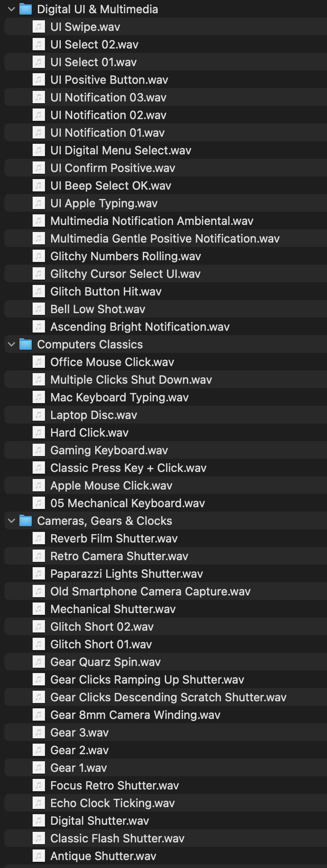Collapse the Computers Classics folder
The width and height of the screenshot is (327, 868).
pyautogui.click(x=11, y=344)
